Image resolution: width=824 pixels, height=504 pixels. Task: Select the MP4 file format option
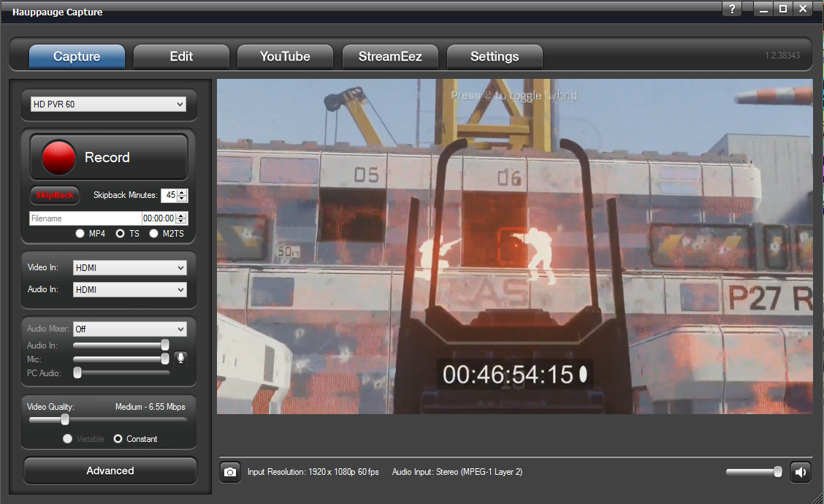pos(80,234)
